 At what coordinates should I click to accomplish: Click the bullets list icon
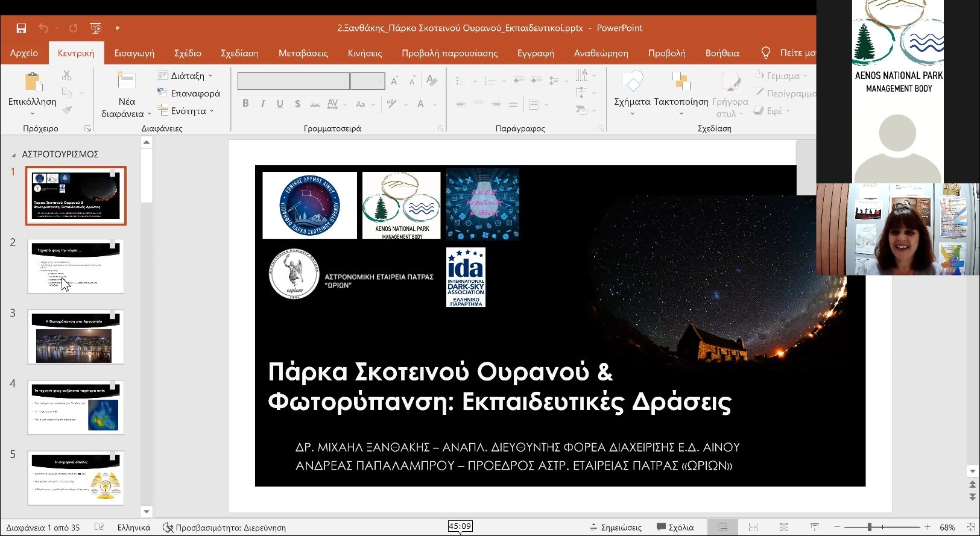(x=461, y=81)
